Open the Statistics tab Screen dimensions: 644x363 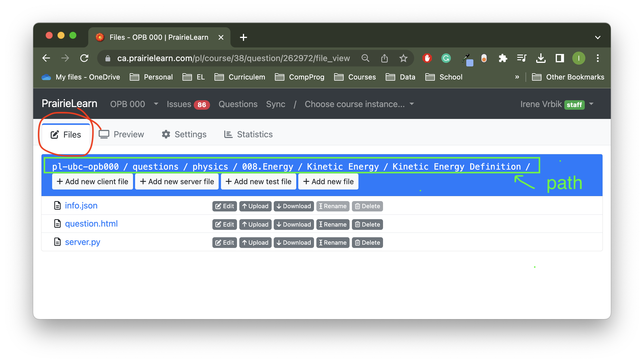(248, 134)
